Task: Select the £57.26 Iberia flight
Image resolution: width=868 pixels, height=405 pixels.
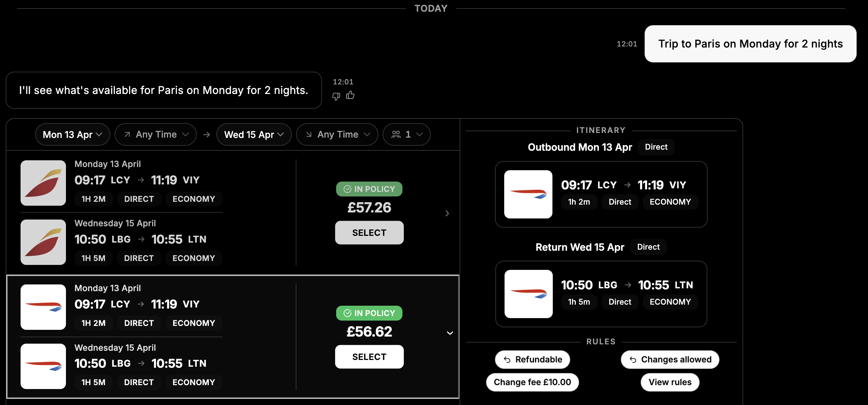Action: [369, 233]
